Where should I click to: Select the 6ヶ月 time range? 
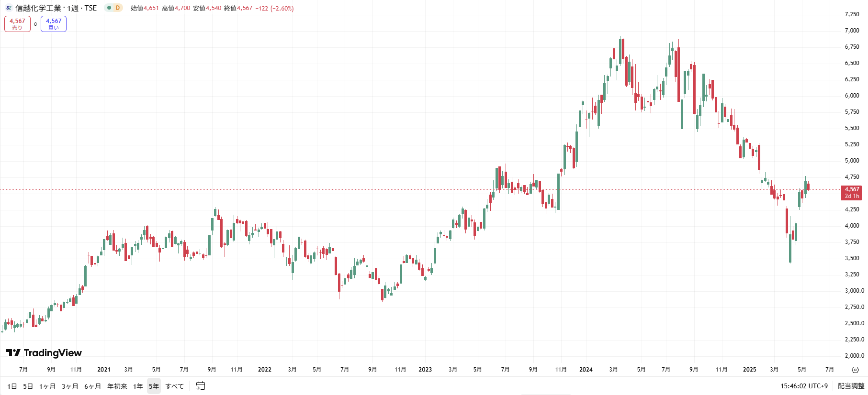(x=93, y=386)
